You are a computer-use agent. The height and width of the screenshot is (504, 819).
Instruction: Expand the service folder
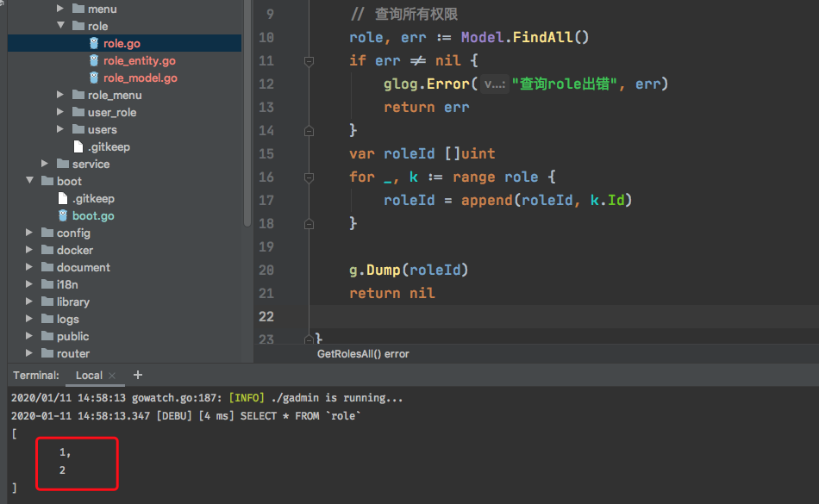pos(44,164)
